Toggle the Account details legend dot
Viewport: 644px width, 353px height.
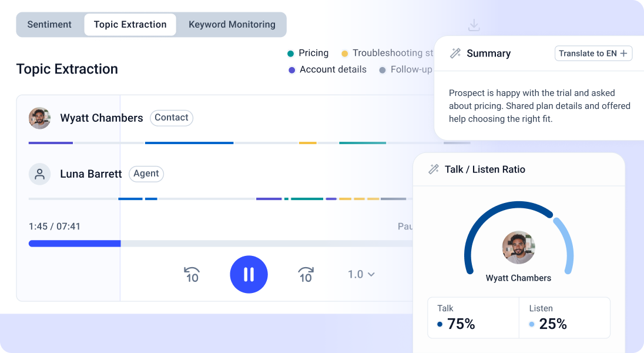point(291,70)
